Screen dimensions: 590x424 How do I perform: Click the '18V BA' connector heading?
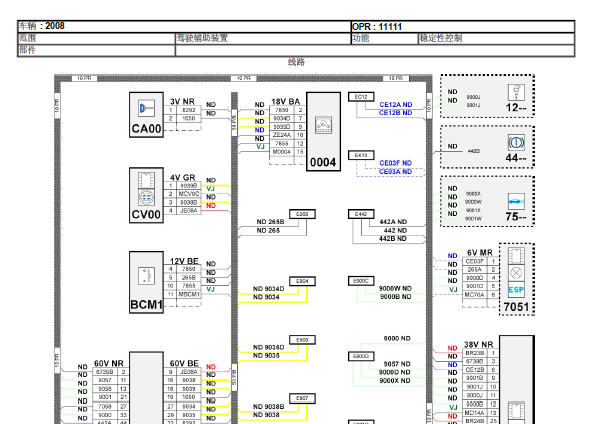click(x=286, y=102)
